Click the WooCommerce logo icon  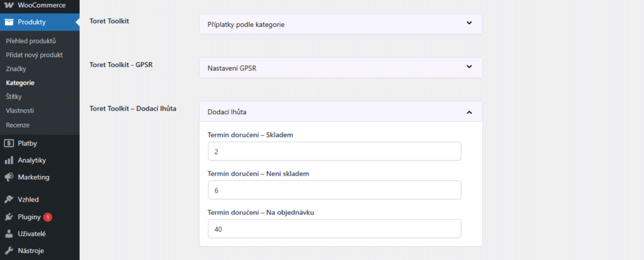coord(9,5)
